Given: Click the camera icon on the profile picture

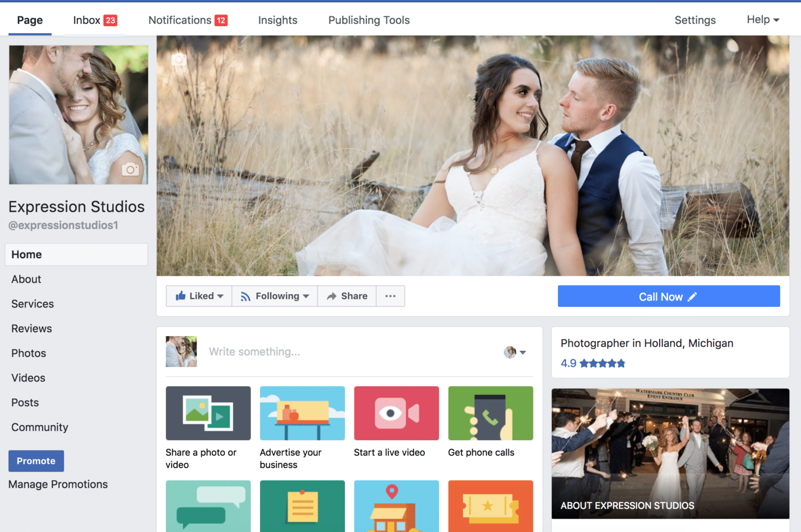Looking at the screenshot, I should (130, 170).
